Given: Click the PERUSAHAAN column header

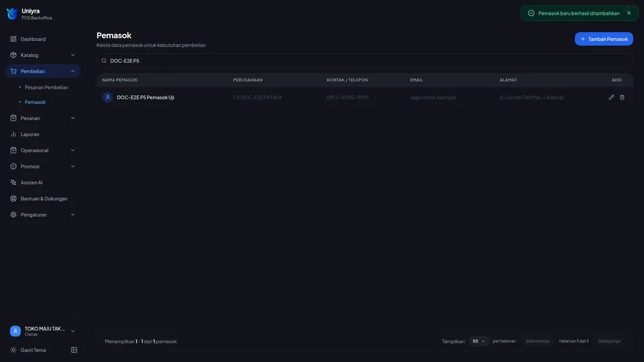Looking at the screenshot, I should pos(248,80).
